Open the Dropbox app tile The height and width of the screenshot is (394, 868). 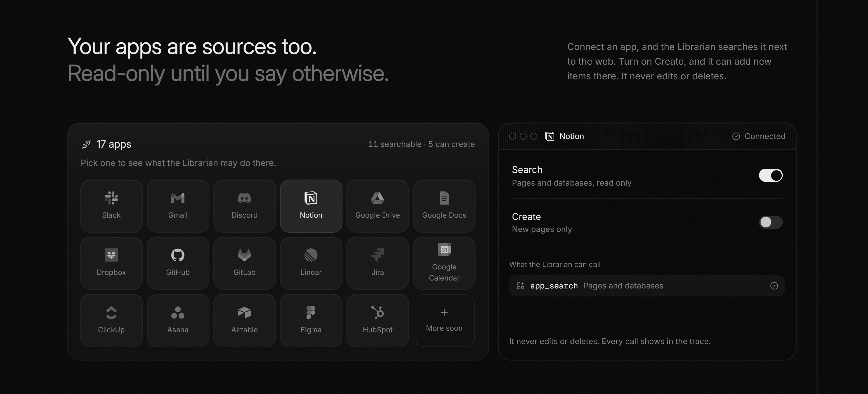click(x=111, y=263)
